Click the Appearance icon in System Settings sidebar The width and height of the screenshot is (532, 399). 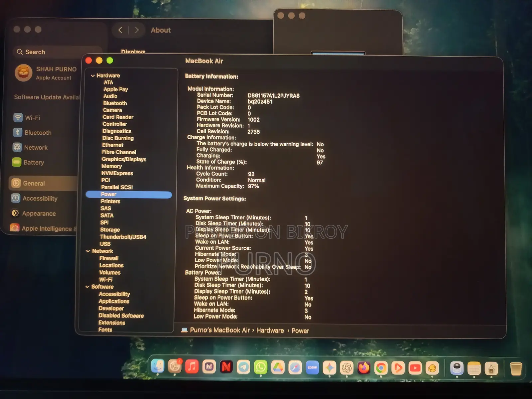tap(15, 213)
